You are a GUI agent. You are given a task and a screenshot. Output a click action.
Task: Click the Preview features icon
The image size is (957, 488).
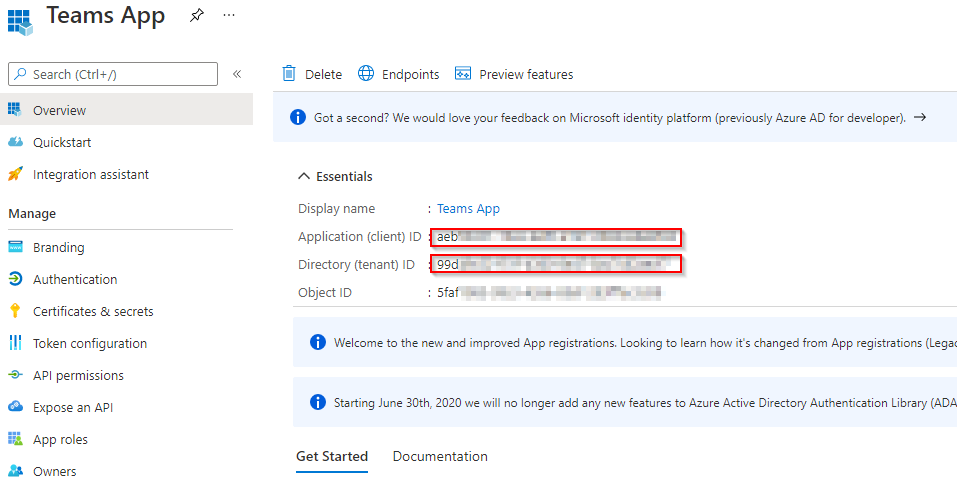pyautogui.click(x=463, y=74)
